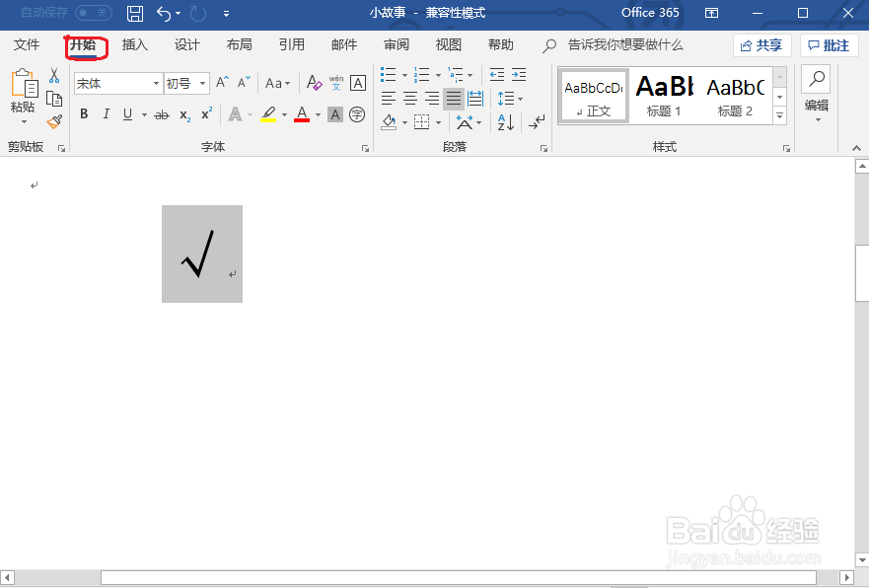The height and width of the screenshot is (588, 869).
Task: Click the Save icon on Quick Access Toolbar
Action: coord(135,13)
